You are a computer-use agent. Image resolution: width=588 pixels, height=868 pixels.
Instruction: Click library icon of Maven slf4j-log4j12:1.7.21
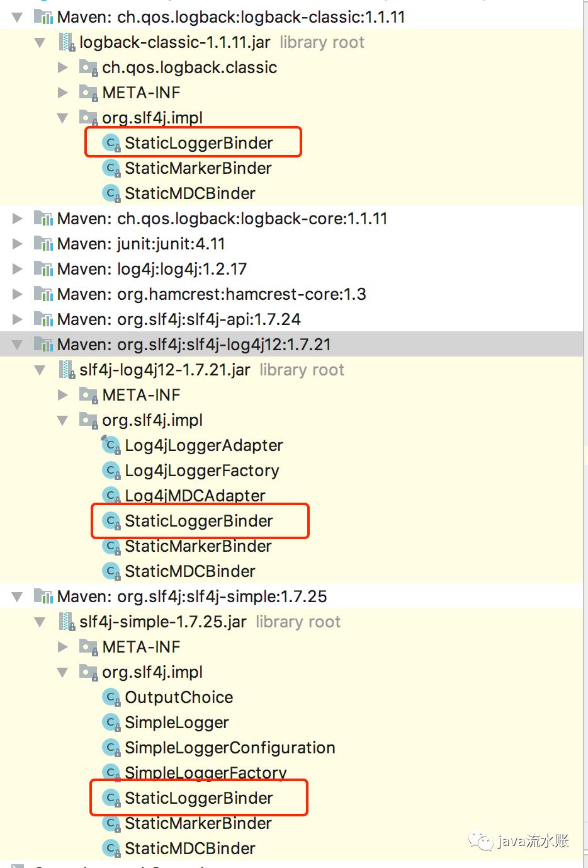(43, 345)
